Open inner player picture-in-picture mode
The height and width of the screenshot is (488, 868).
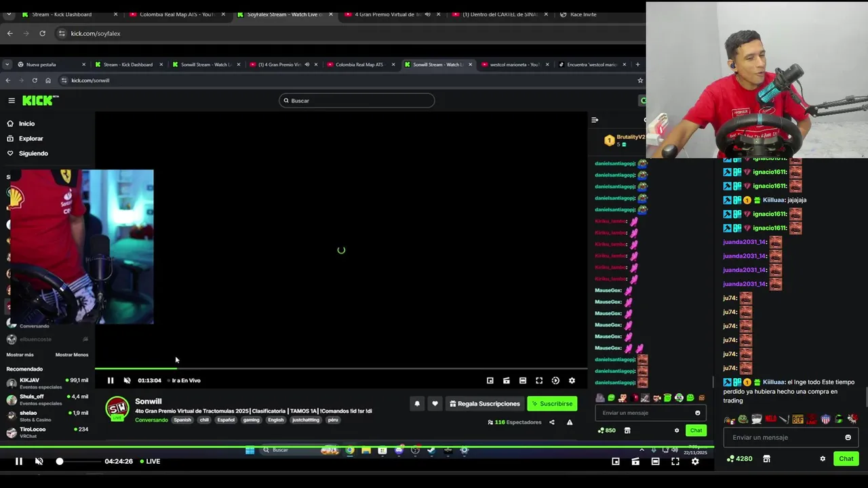pos(490,380)
